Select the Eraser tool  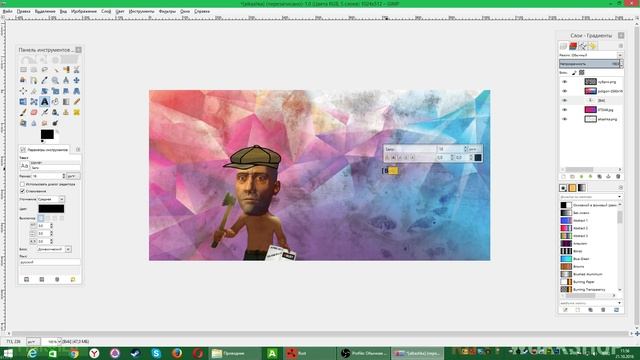tap(34, 112)
